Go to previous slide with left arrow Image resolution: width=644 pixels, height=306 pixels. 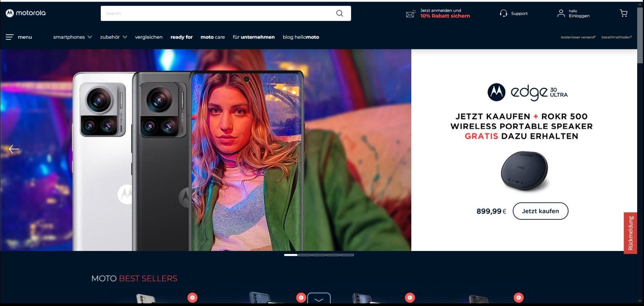click(14, 149)
